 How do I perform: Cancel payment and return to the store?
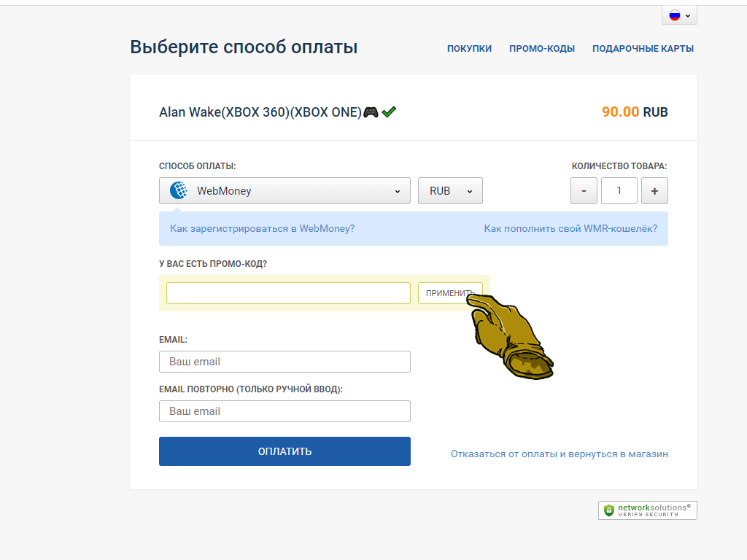[x=559, y=454]
